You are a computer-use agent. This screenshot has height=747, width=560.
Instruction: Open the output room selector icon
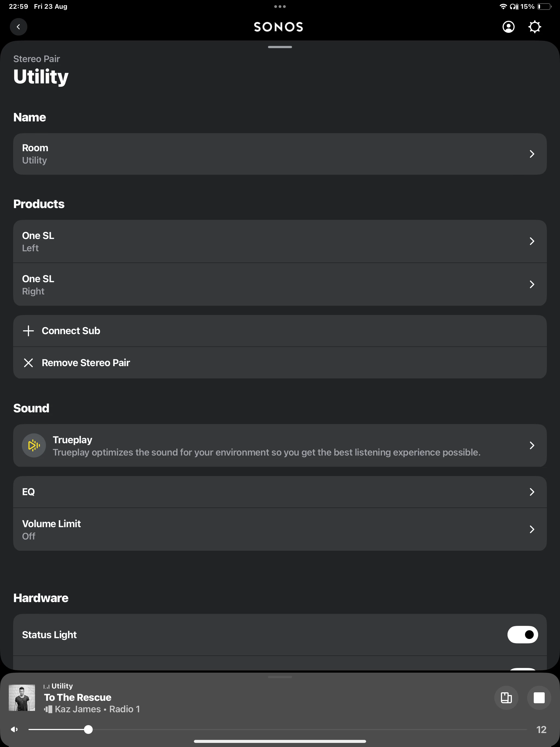click(x=506, y=697)
